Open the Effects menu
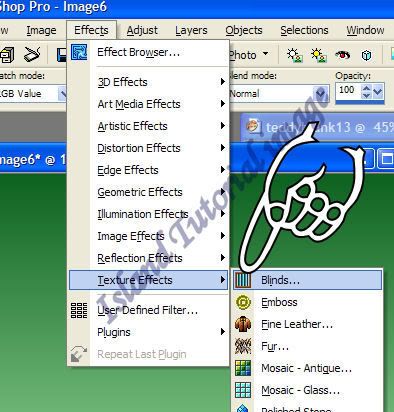Image resolution: width=394 pixels, height=412 pixels. [x=91, y=30]
